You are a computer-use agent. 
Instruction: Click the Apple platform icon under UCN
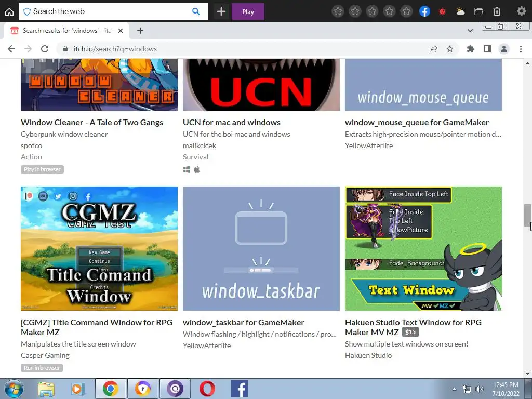click(x=197, y=169)
